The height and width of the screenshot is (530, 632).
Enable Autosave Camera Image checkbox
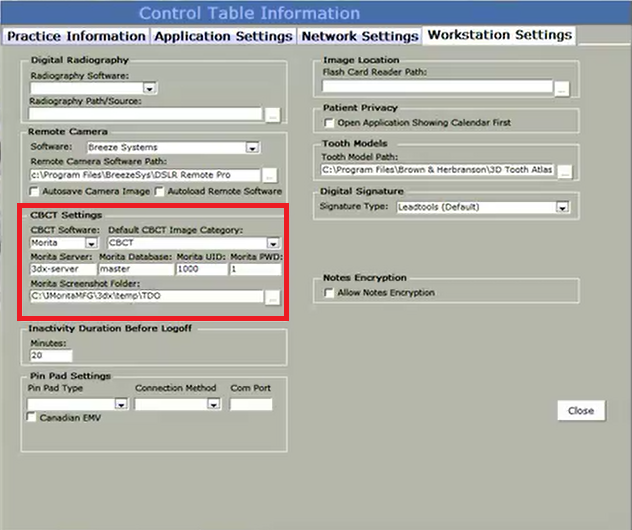(x=35, y=191)
